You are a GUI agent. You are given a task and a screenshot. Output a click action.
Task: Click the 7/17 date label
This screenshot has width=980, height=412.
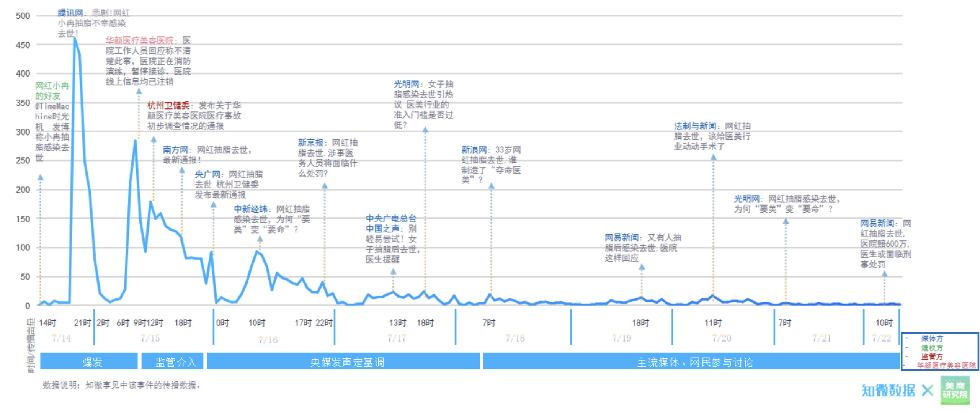coord(397,338)
